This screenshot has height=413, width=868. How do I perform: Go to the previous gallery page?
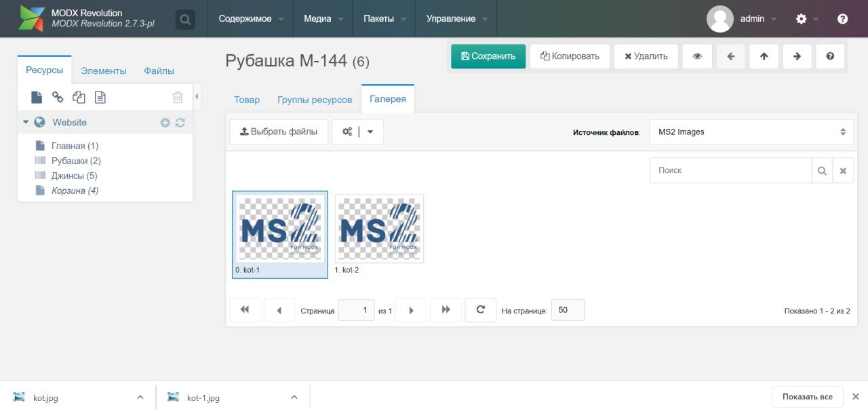click(x=279, y=310)
